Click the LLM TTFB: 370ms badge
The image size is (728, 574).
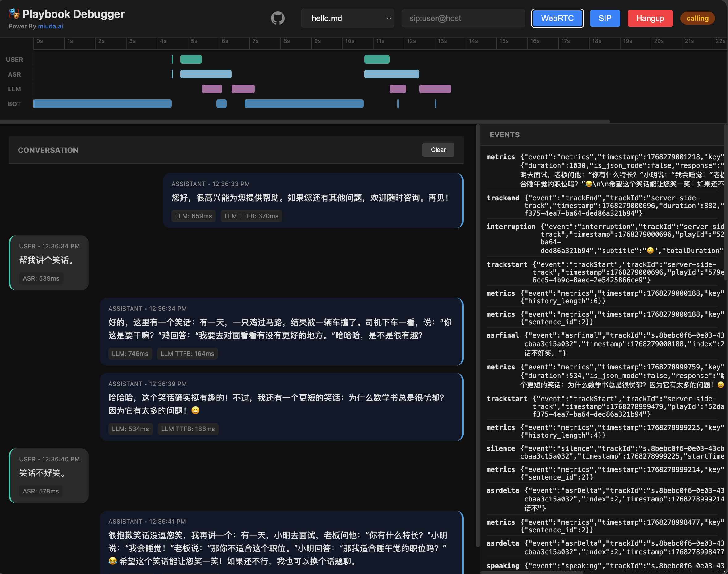click(251, 216)
